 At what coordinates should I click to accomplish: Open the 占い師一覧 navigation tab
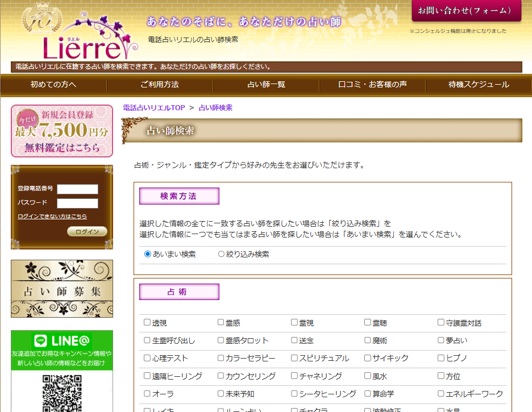coord(266,85)
